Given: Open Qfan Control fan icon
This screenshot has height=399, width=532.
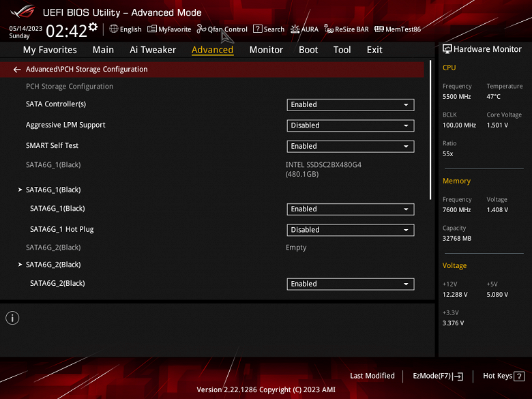Looking at the screenshot, I should point(201,29).
